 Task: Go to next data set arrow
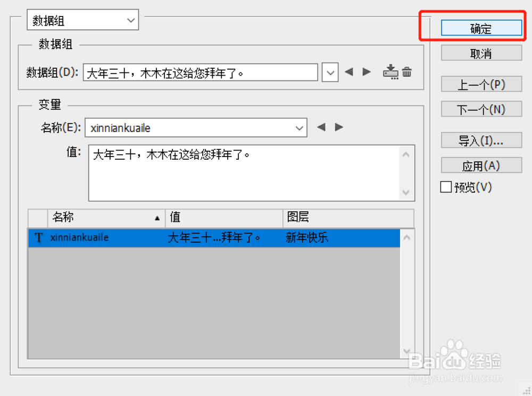click(x=367, y=72)
